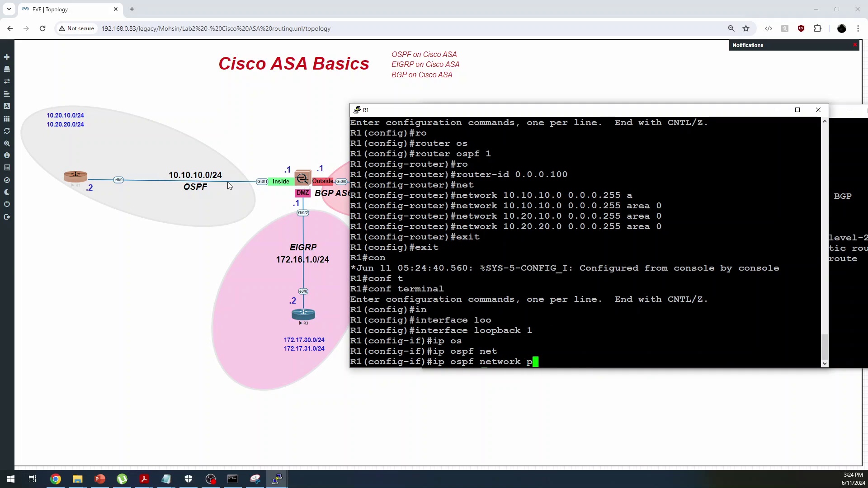868x488 pixels.
Task: Maximize the R1 terminal window
Action: 797,110
